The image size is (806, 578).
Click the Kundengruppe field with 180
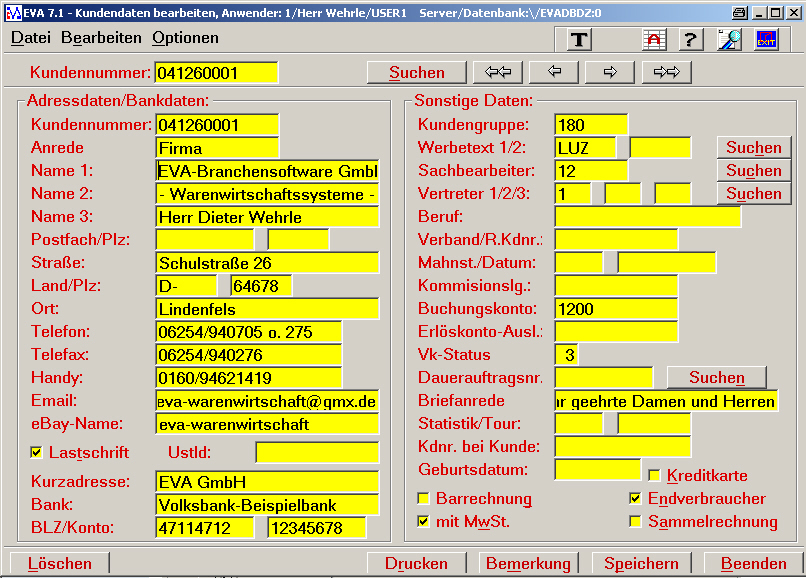coord(591,125)
